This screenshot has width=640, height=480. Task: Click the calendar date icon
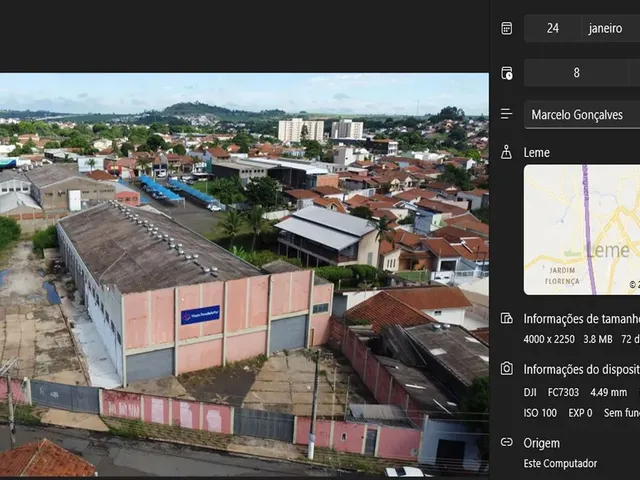pyautogui.click(x=507, y=29)
